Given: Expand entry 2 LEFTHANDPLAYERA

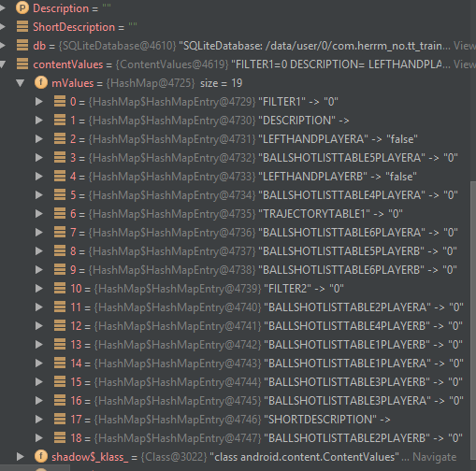Looking at the screenshot, I should pos(39,139).
